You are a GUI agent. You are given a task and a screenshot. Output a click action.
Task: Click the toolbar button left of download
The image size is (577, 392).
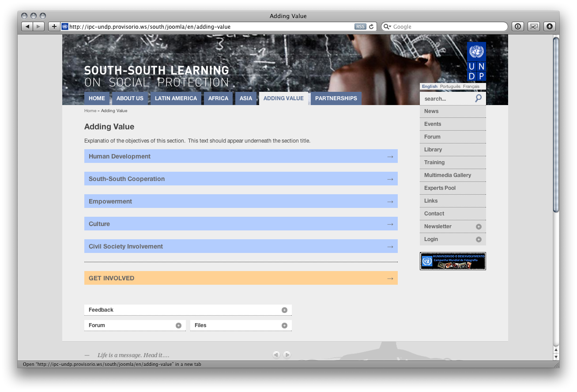pos(534,26)
